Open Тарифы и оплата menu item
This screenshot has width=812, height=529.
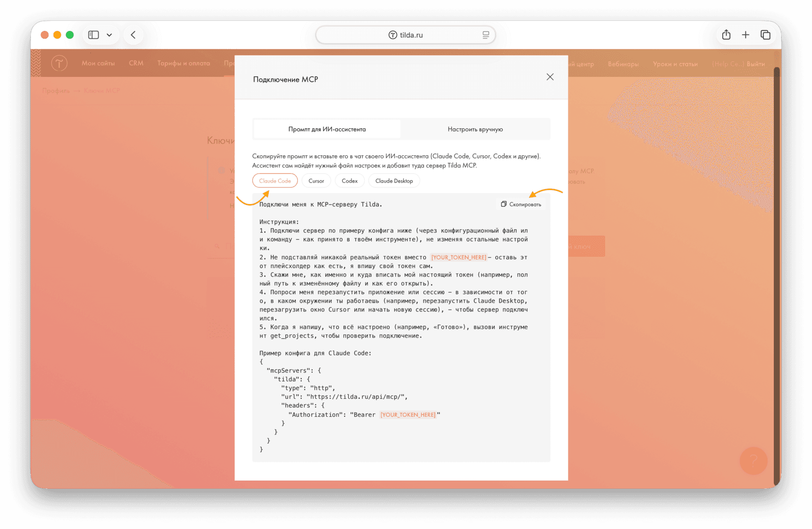pos(183,63)
